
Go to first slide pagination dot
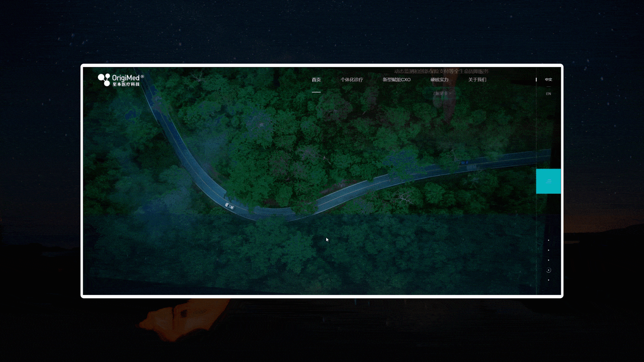click(548, 240)
